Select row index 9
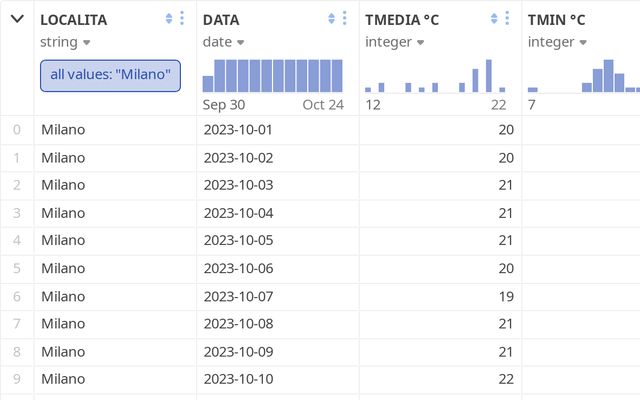Image resolution: width=640 pixels, height=400 pixels. pyautogui.click(x=16, y=379)
